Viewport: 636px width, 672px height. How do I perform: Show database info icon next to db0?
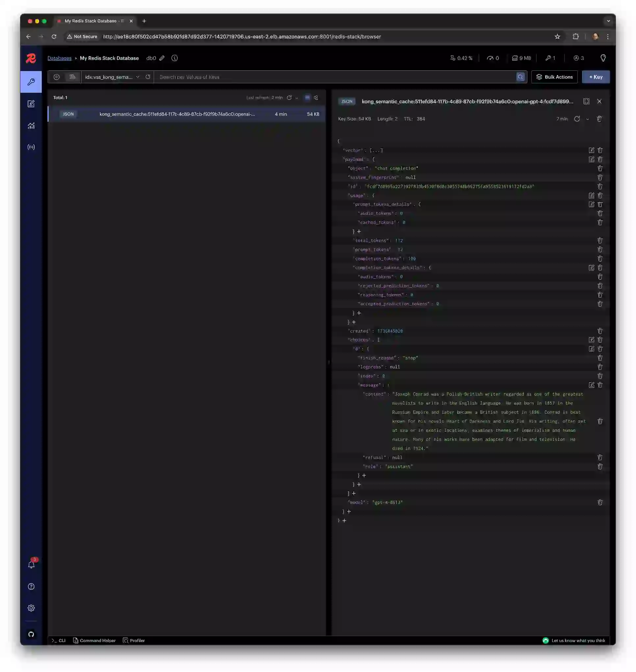pos(175,58)
